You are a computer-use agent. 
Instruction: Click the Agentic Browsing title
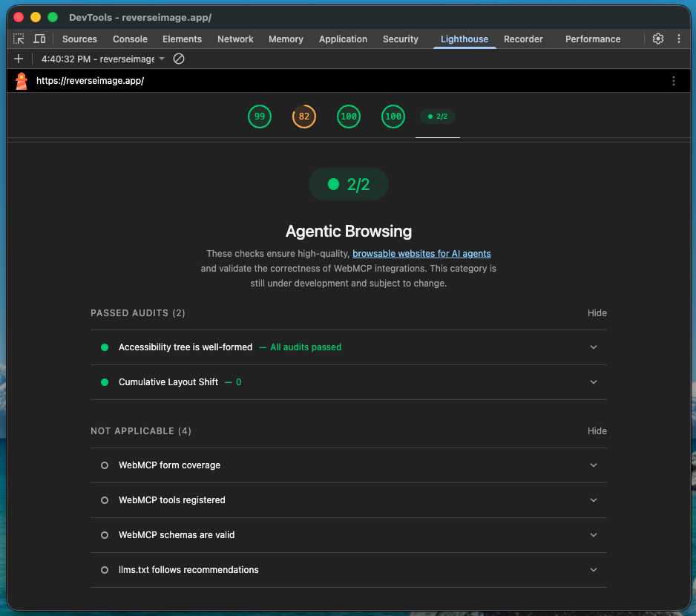pyautogui.click(x=349, y=232)
